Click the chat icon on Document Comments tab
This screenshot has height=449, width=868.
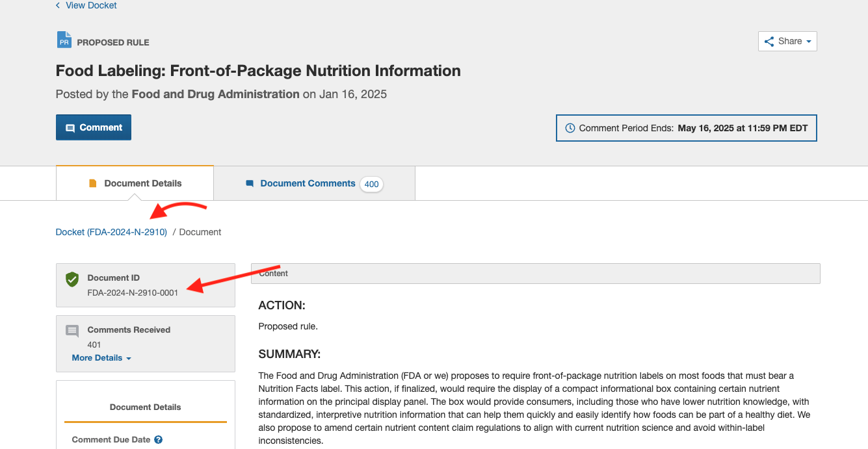pos(250,184)
